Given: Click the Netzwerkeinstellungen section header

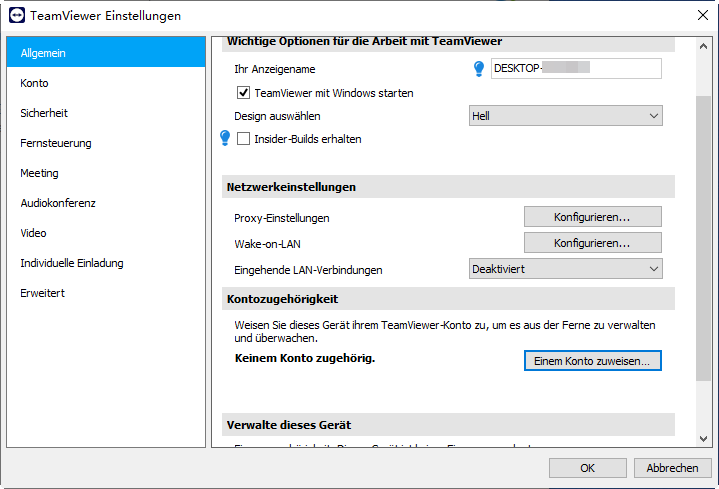Looking at the screenshot, I should pyautogui.click(x=448, y=187).
